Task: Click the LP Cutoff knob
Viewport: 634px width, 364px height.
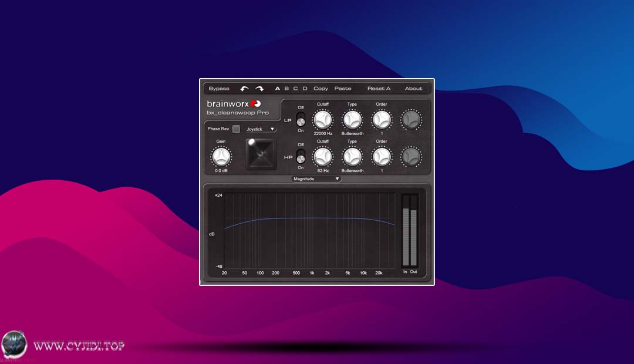Action: 323,120
